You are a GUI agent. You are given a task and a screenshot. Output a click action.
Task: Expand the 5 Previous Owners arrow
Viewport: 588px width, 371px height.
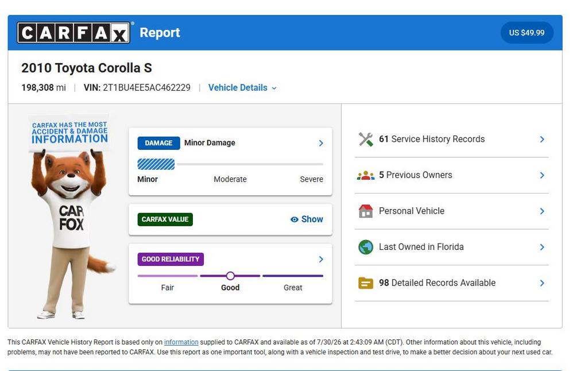click(x=542, y=175)
